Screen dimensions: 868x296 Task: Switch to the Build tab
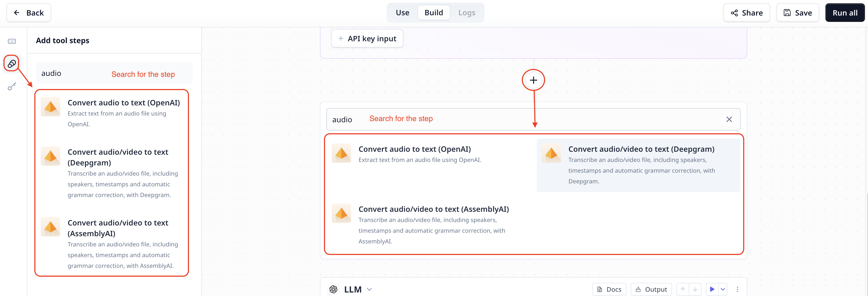(x=434, y=13)
